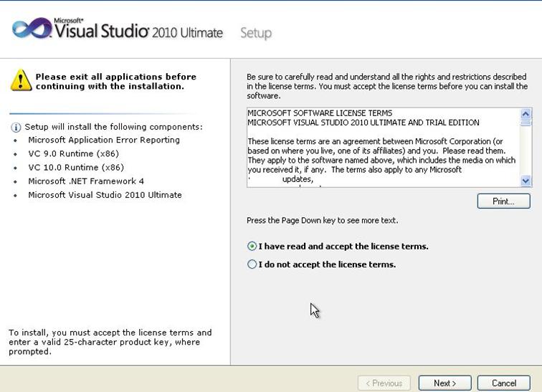Viewport: 542px width, 392px height.
Task: Click 'Microsoft .NET Framework 4' item
Action: pyautogui.click(x=86, y=181)
